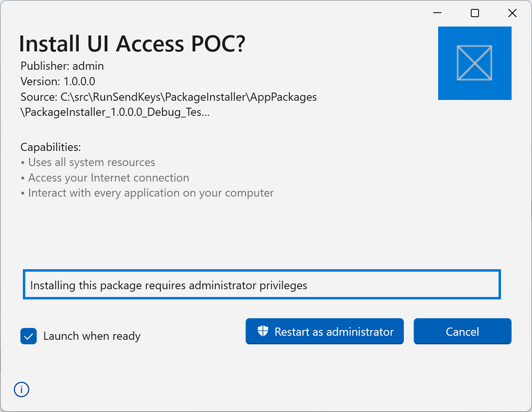This screenshot has height=412, width=532.
Task: Close the installer dialog
Action: point(512,13)
